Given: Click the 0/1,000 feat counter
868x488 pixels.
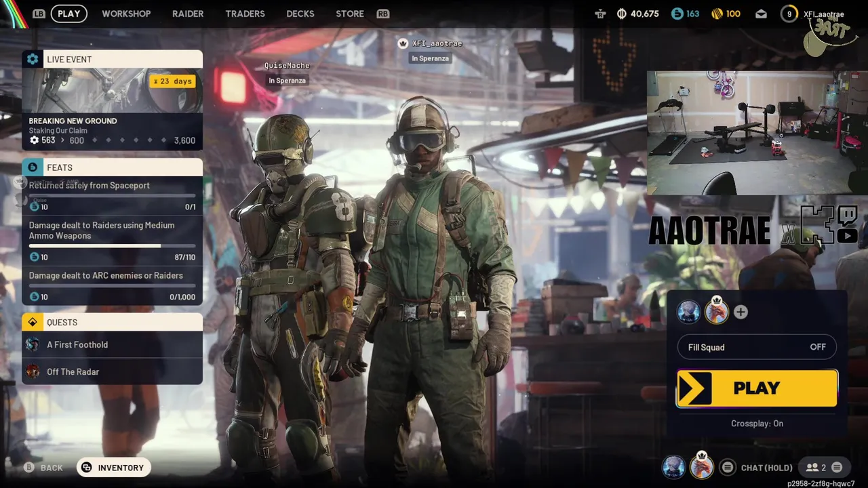Looking at the screenshot, I should pos(182,297).
